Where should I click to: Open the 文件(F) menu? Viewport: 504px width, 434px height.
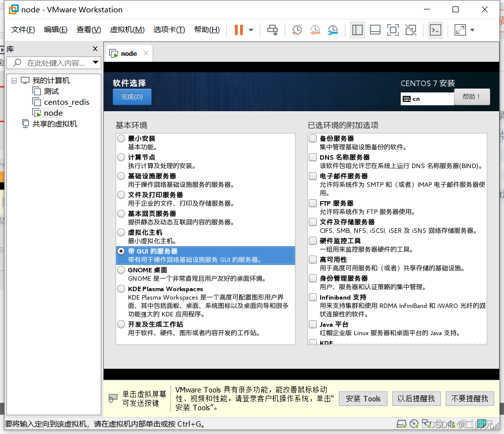tap(23, 30)
